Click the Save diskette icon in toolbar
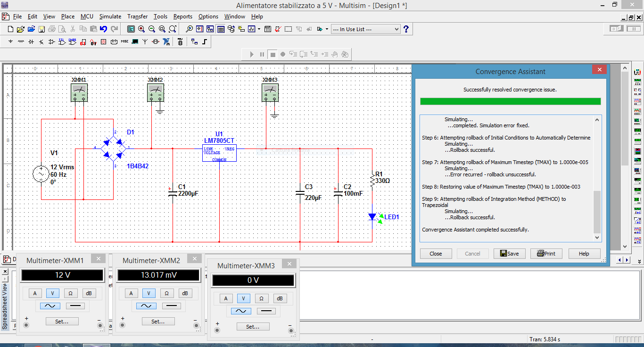The width and height of the screenshot is (644, 347). 41,29
